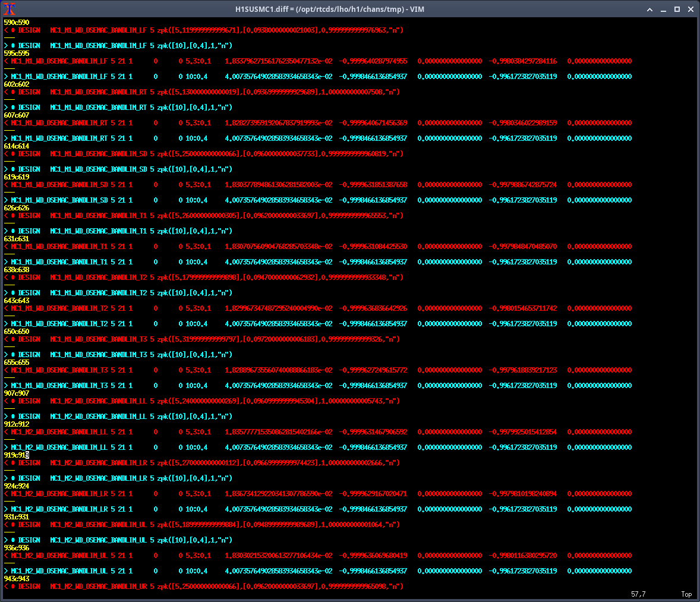The height and width of the screenshot is (602, 700).
Task: Maximize the VIM window
Action: pos(677,10)
